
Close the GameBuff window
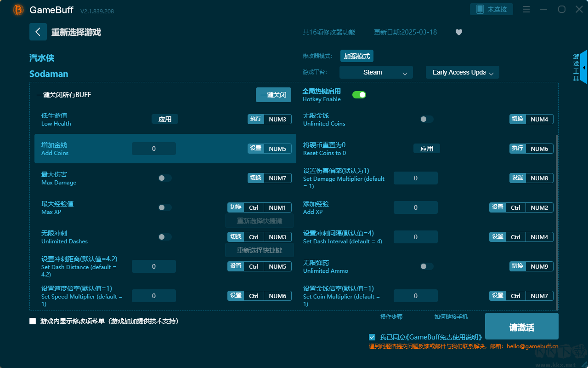click(x=579, y=9)
